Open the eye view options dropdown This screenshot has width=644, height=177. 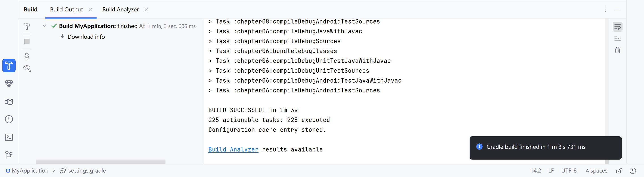(x=27, y=68)
